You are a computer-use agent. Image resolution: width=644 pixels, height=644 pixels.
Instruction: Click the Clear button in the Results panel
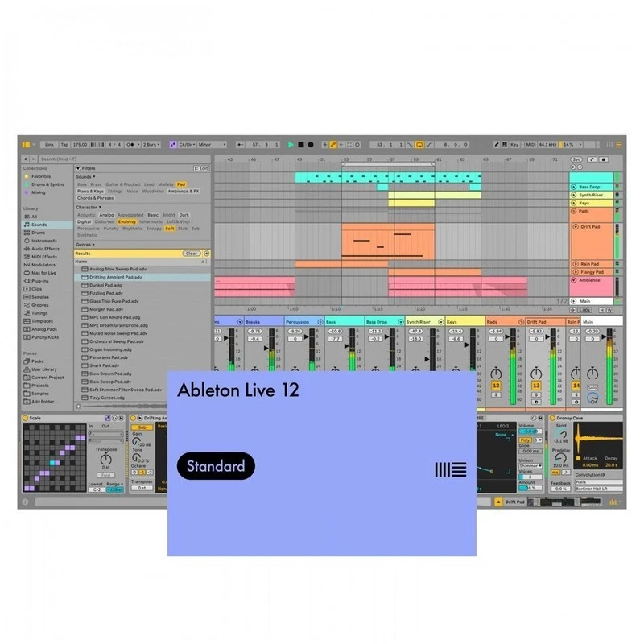coord(192,253)
